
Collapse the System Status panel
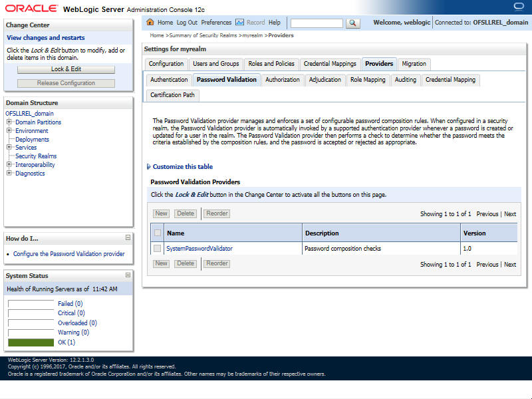pos(128,275)
